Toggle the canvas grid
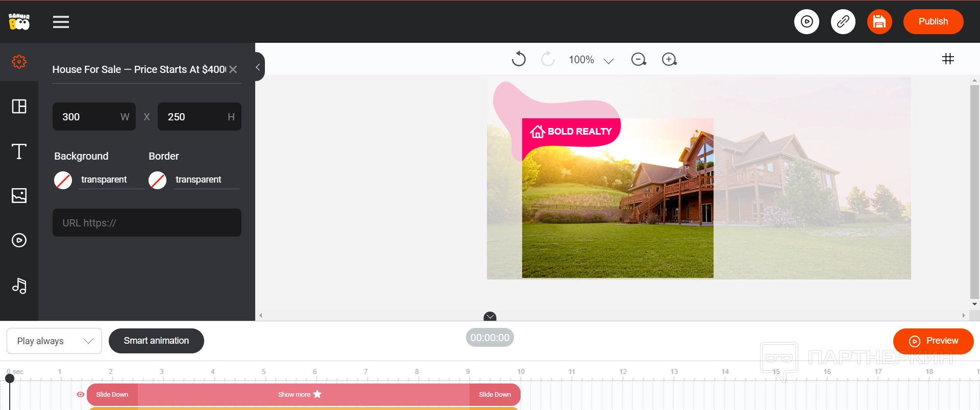Image resolution: width=980 pixels, height=410 pixels. [x=948, y=59]
